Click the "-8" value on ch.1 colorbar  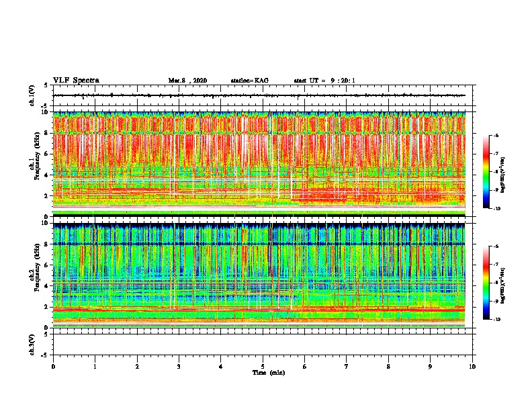496,172
